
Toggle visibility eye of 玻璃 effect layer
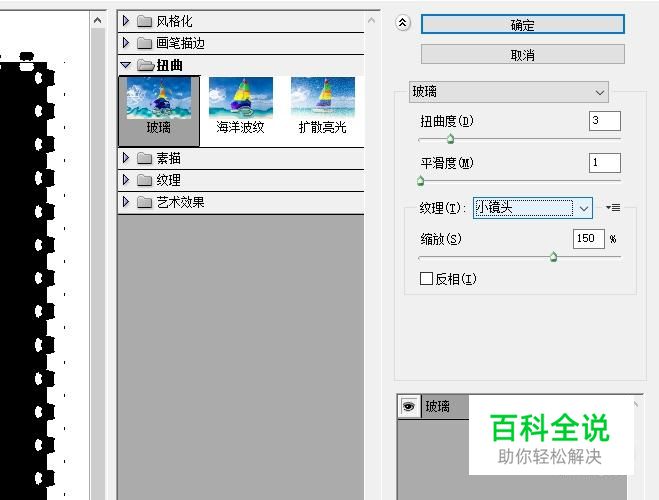coord(409,406)
